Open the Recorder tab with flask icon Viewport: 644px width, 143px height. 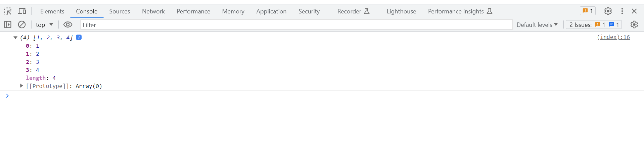click(354, 11)
